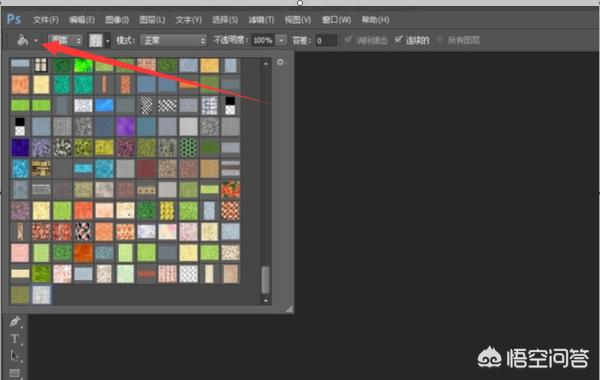Click the pattern list scrollbar up arrow
The image size is (600, 380).
[266, 64]
